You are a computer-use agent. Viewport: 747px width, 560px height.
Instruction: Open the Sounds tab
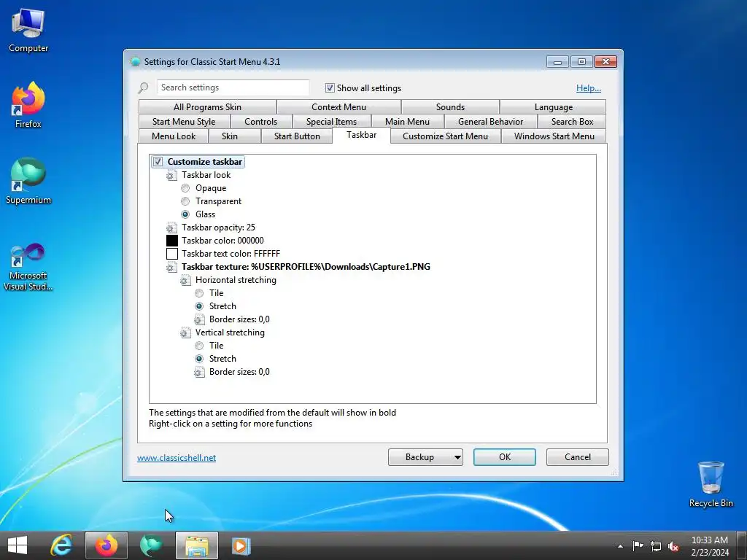[x=450, y=107]
